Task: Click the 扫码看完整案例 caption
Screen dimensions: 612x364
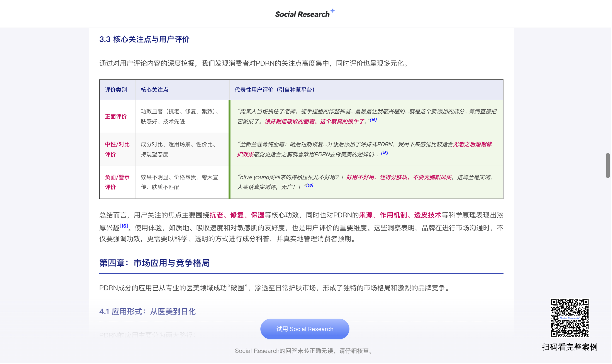Action: coord(570,347)
